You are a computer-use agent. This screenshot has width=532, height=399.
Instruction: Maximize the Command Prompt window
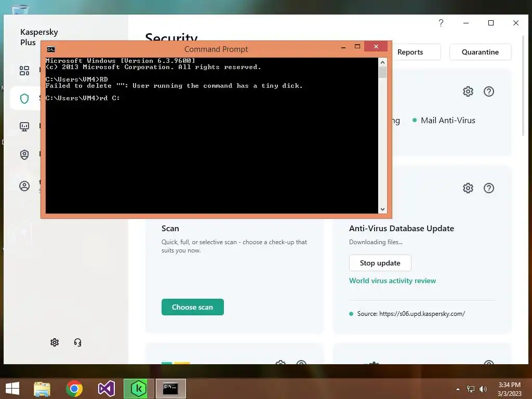point(357,46)
